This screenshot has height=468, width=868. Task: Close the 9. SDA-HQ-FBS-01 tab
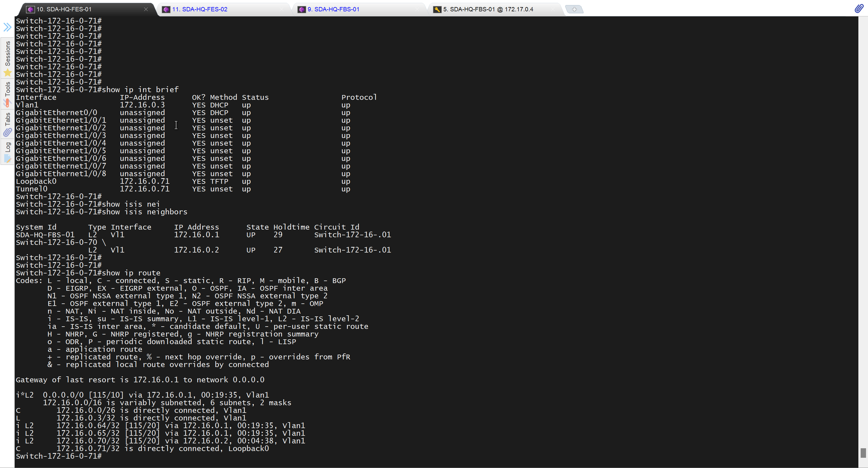(417, 9)
